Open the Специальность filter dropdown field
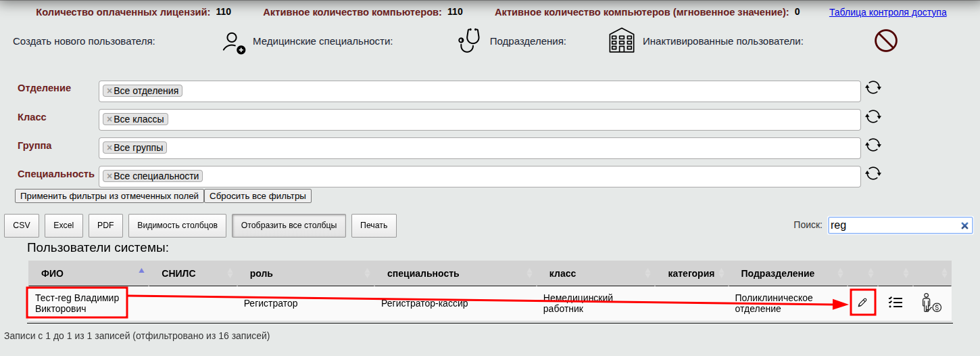 pyautogui.click(x=527, y=176)
